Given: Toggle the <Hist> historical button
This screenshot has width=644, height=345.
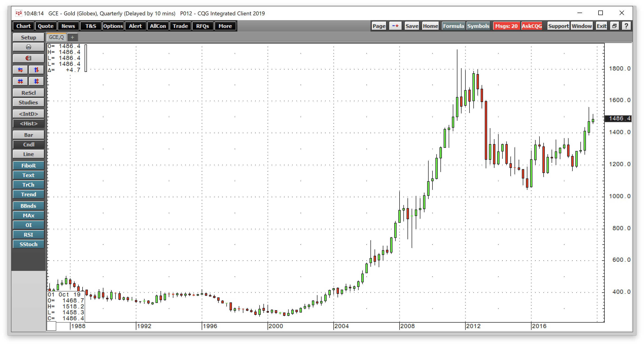Looking at the screenshot, I should [29, 124].
